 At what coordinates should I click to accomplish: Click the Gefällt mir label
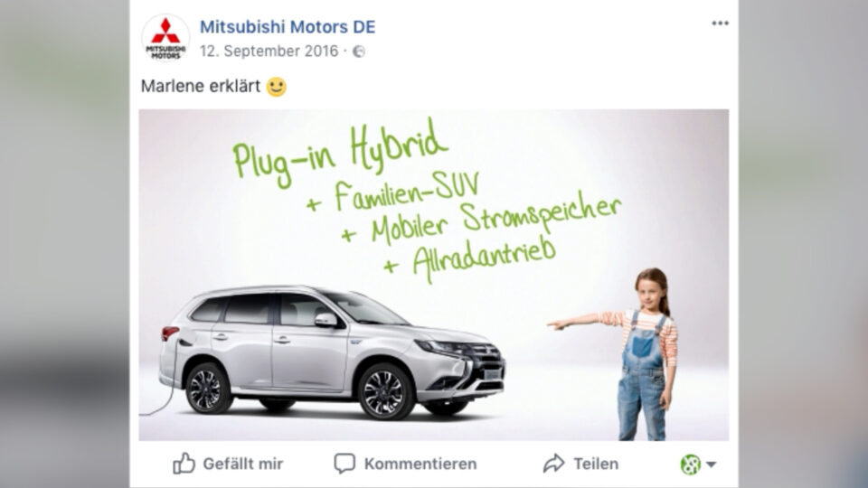pos(242,464)
